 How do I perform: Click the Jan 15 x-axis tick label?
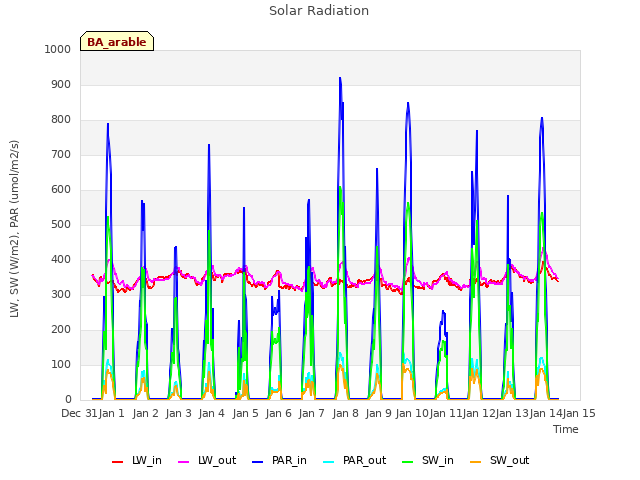pyautogui.click(x=579, y=413)
